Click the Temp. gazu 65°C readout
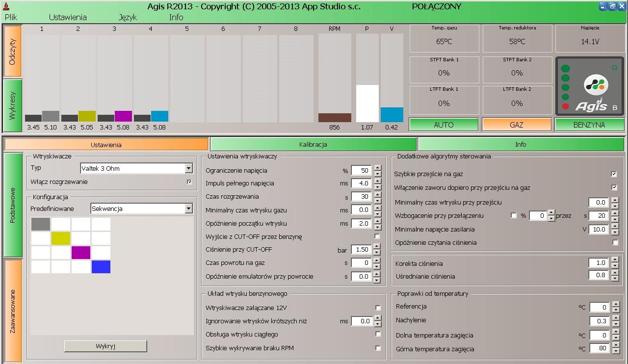The image size is (628, 364). pos(444,38)
